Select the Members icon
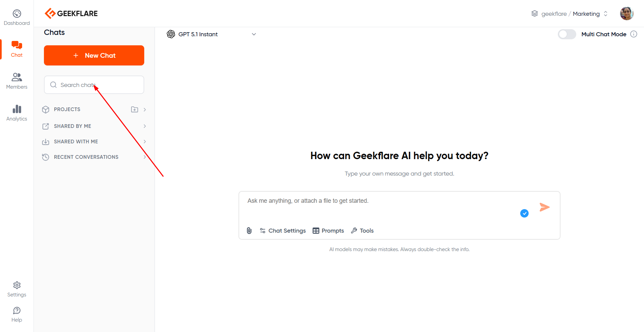The height and width of the screenshot is (332, 644). (16, 81)
